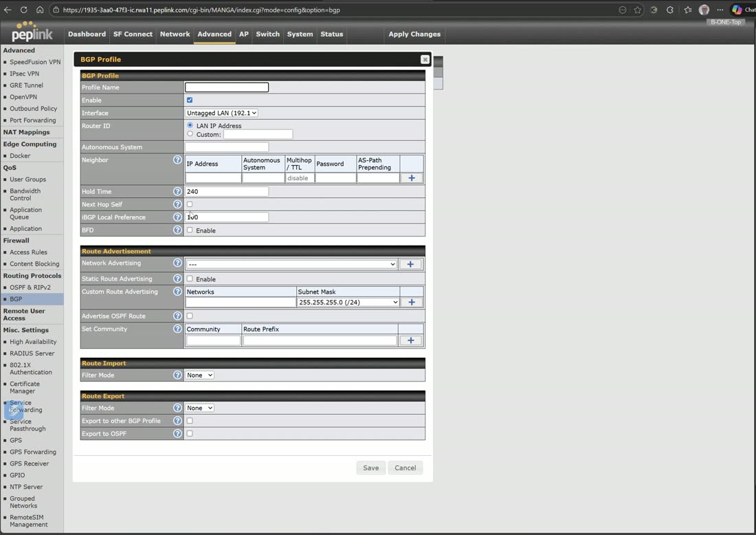Image resolution: width=756 pixels, height=535 pixels.
Task: Click the Profile Name input field
Action: pos(227,87)
